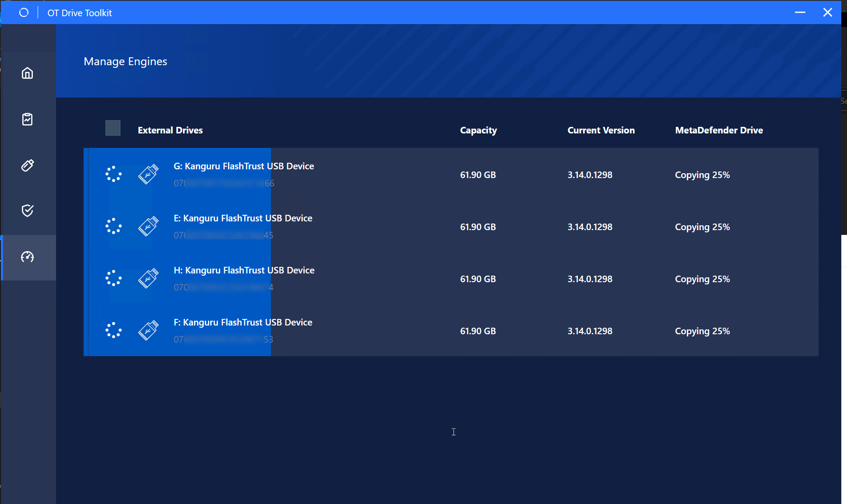Click the USB drive icon for E: drive
The height and width of the screenshot is (504, 847).
[148, 226]
